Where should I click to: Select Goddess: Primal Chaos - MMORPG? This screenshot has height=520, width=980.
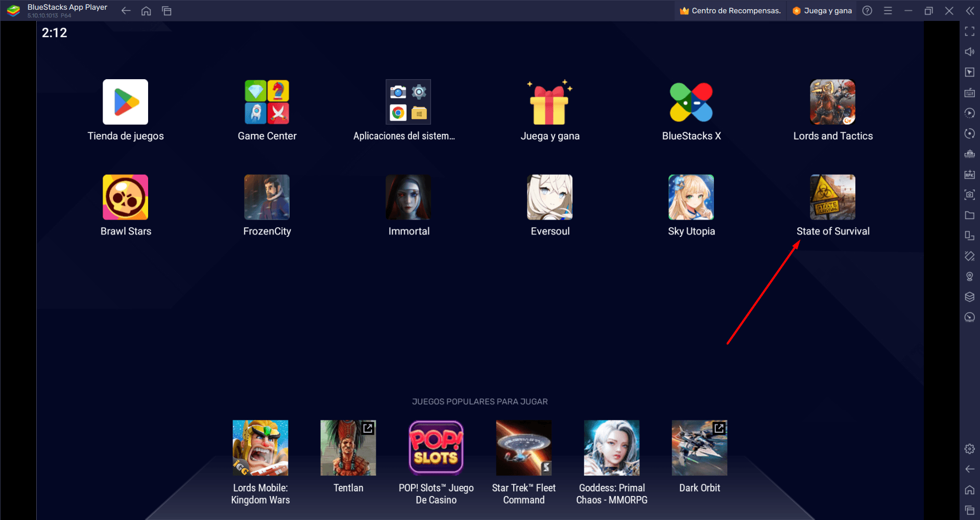(x=612, y=448)
